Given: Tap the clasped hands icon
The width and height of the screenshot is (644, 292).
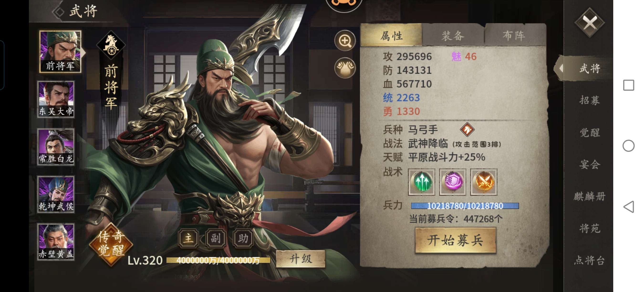Looking at the screenshot, I should tap(345, 68).
